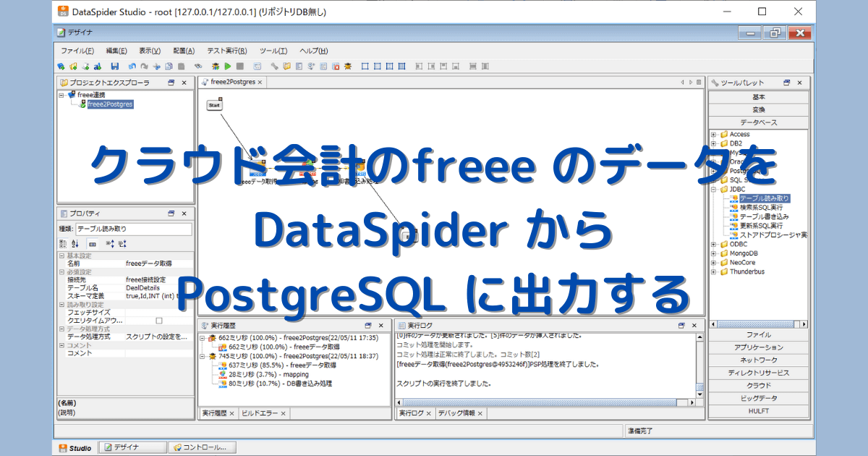Sort properties alphabetically with A-Z icon
This screenshot has height=456, width=868.
tap(75, 244)
